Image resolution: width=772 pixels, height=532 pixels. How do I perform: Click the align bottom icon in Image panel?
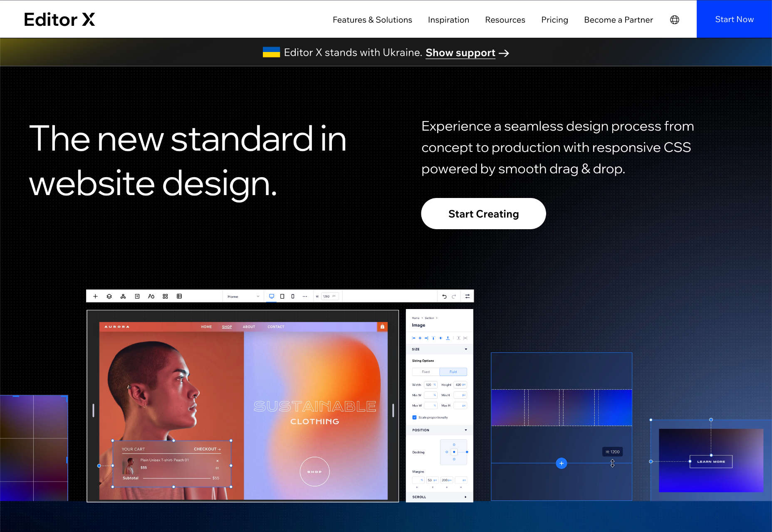tap(448, 338)
